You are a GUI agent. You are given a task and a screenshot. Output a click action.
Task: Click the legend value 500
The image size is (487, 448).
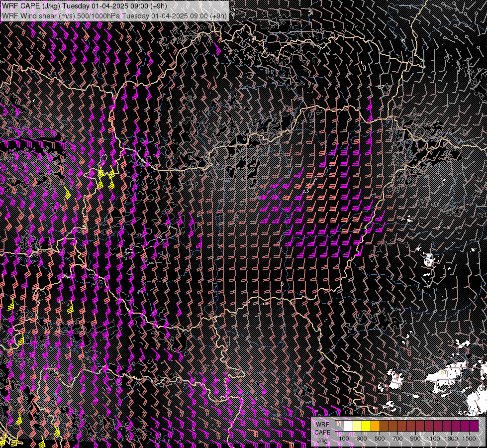(380, 439)
